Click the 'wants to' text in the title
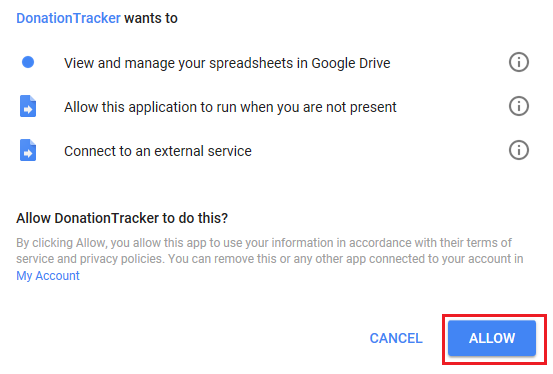Viewport: 553px width, 374px height. tap(151, 18)
